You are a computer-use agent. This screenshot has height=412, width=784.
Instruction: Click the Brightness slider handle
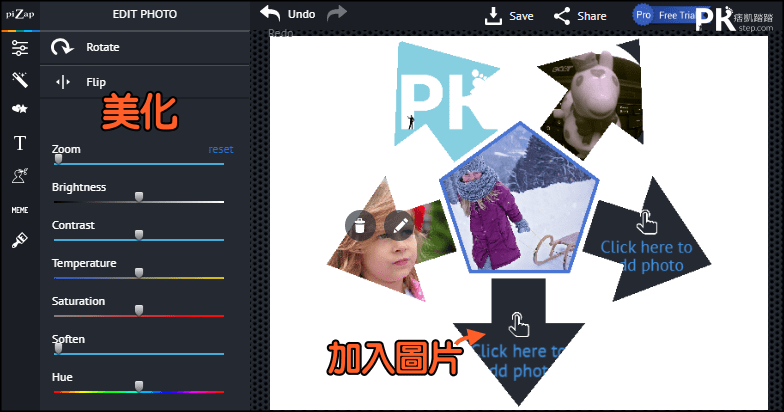point(139,197)
